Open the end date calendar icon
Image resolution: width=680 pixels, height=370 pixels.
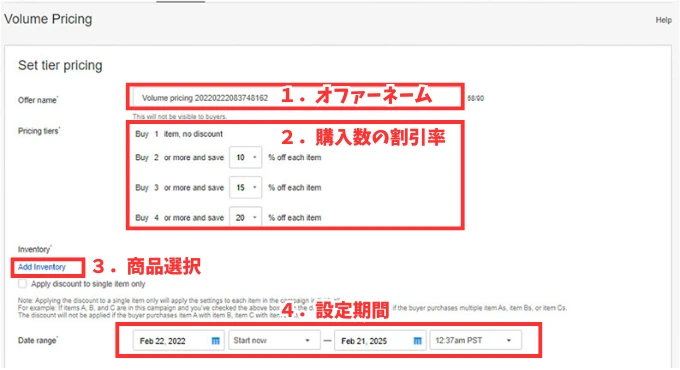417,341
